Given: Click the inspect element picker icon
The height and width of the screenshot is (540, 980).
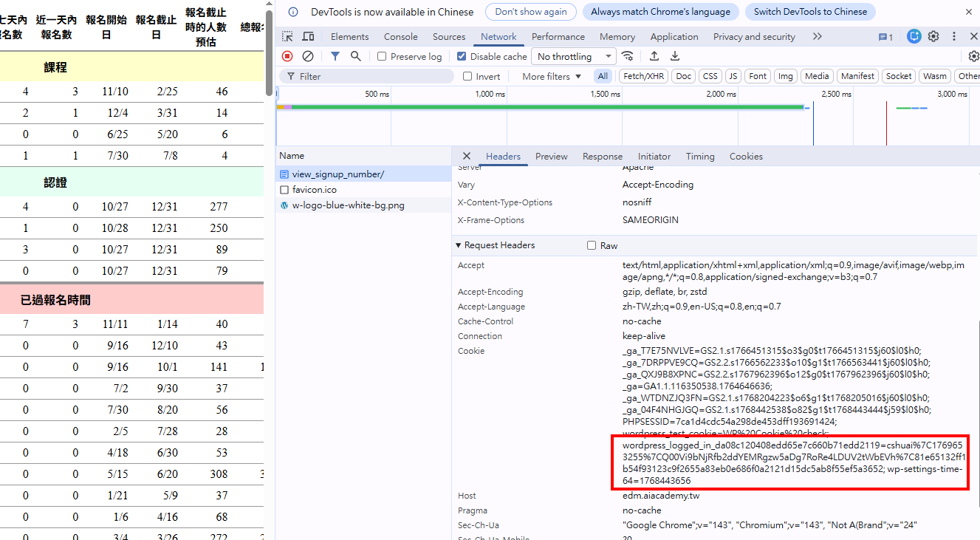Looking at the screenshot, I should (x=287, y=36).
